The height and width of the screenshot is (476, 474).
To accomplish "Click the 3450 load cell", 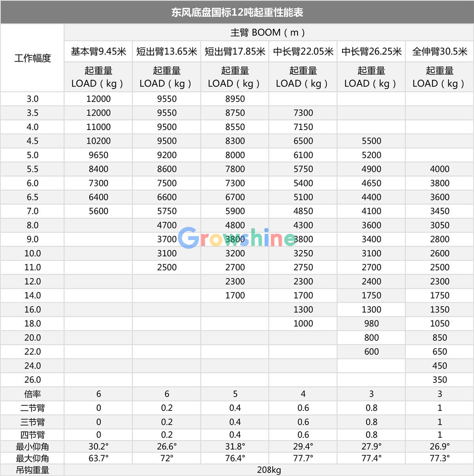I will 440,211.
